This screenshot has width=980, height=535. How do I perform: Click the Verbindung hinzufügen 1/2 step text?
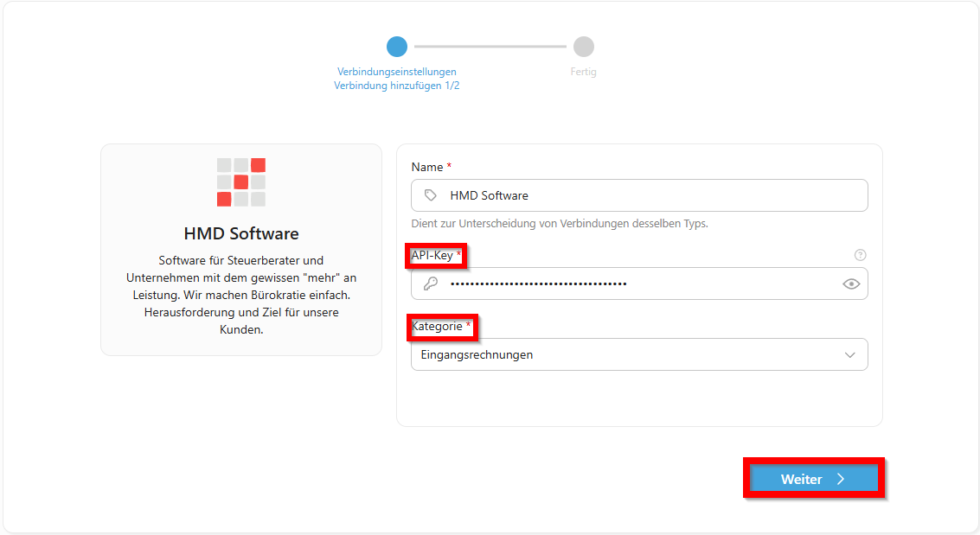(x=397, y=86)
